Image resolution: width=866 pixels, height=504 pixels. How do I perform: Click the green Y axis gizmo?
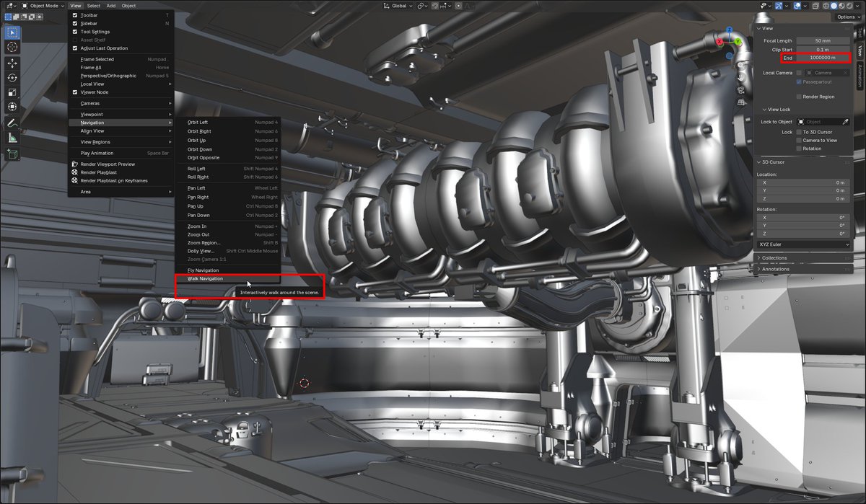pyautogui.click(x=738, y=41)
